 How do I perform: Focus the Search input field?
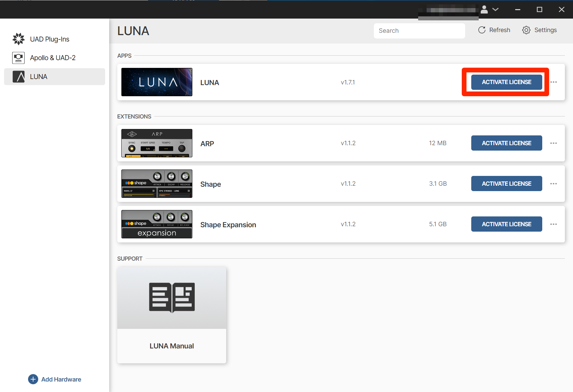pos(419,31)
